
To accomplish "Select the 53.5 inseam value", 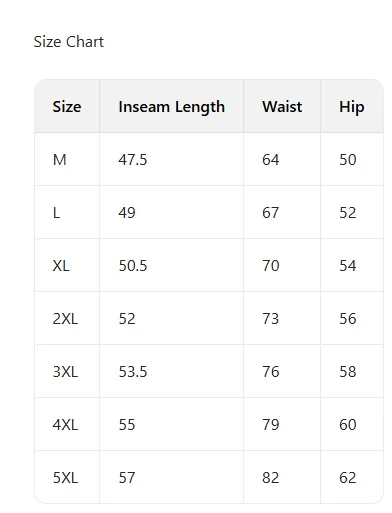I will [x=133, y=372].
